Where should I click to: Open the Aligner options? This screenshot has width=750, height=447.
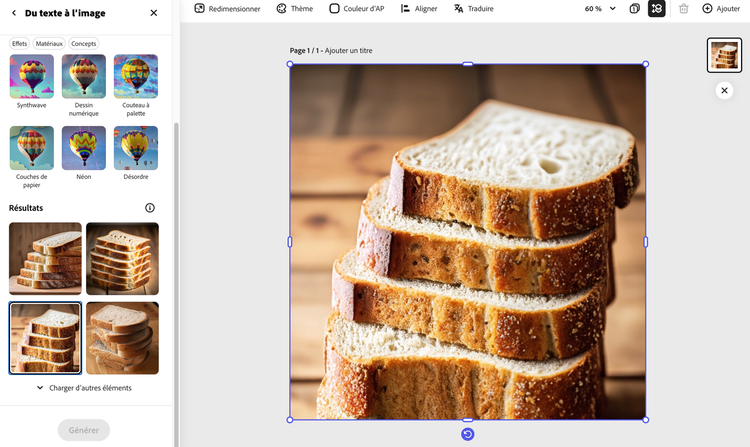point(419,9)
